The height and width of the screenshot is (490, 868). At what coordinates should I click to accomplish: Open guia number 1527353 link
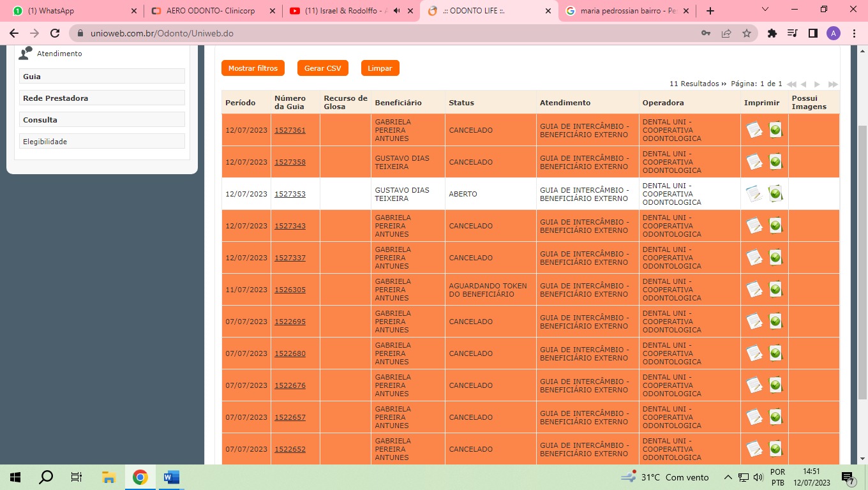[290, 194]
